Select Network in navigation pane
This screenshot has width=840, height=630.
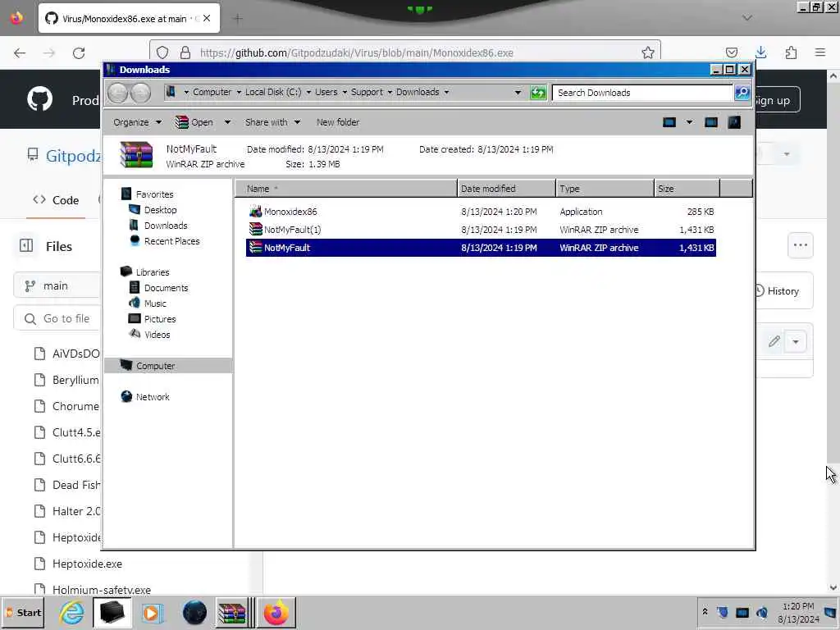click(x=152, y=397)
